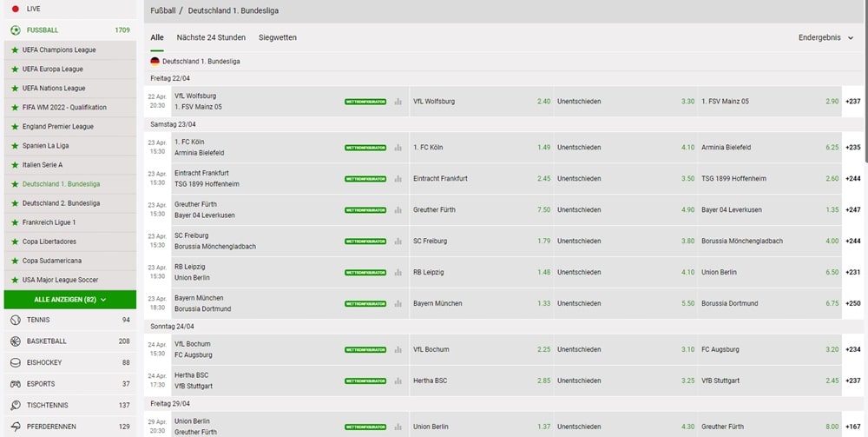868x437 pixels.
Task: Bet on Unentschieden 3.50 Frankfurt vs Hoffenheim
Action: [x=626, y=179]
